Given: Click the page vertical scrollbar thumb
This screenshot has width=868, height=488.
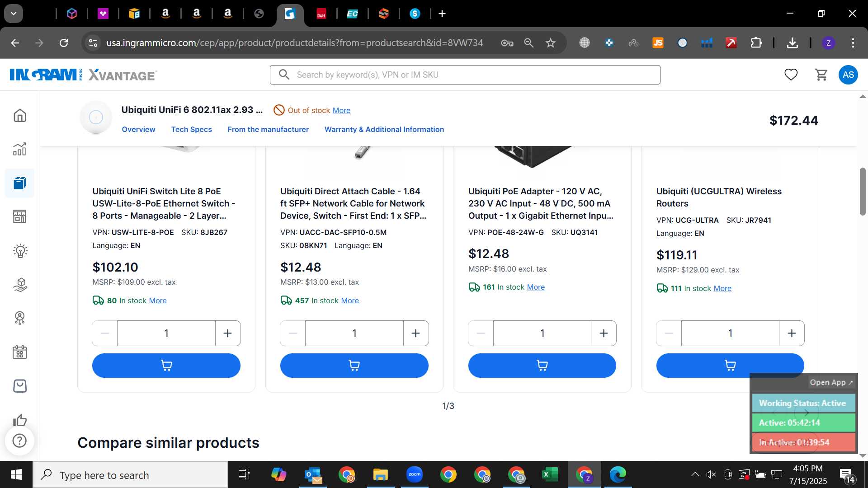Looking at the screenshot, I should [x=863, y=192].
